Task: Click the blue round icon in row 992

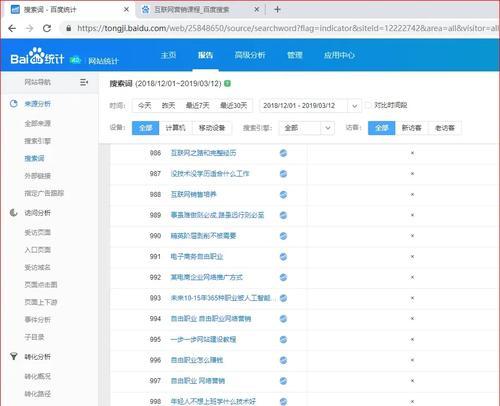Action: pyautogui.click(x=283, y=277)
